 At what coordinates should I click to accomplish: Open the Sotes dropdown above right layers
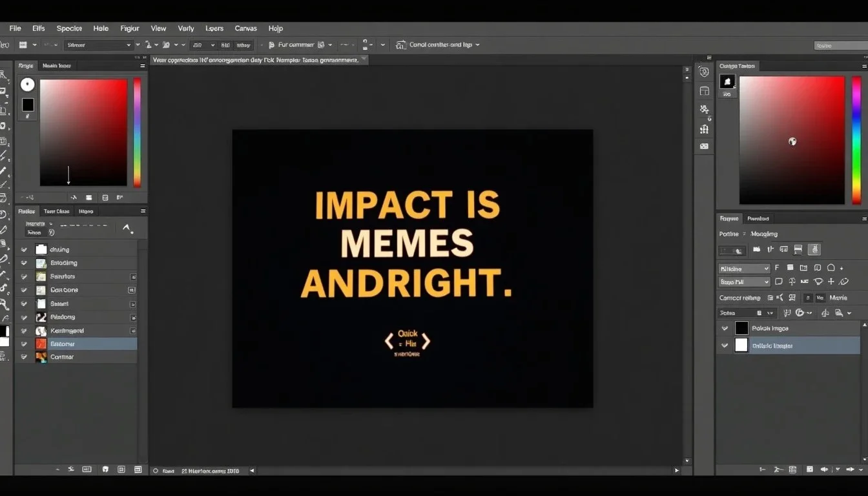click(748, 313)
